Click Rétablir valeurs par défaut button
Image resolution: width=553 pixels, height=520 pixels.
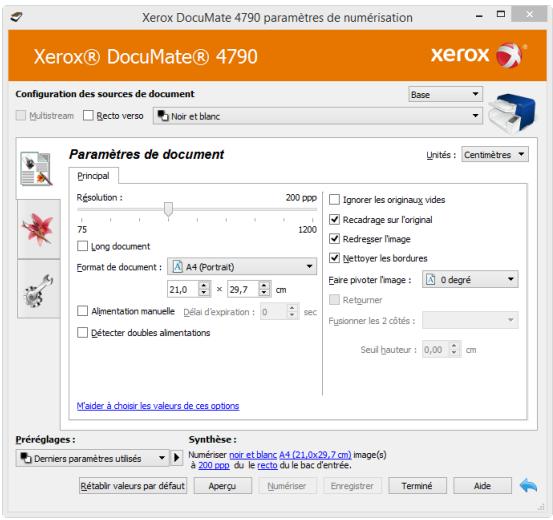pyautogui.click(x=133, y=486)
